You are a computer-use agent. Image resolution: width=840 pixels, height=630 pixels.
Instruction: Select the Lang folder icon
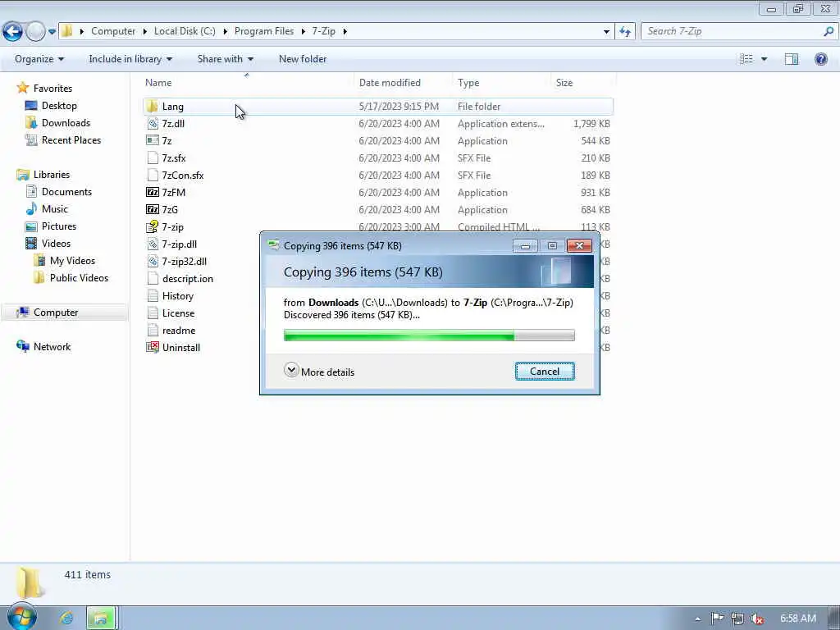click(152, 106)
